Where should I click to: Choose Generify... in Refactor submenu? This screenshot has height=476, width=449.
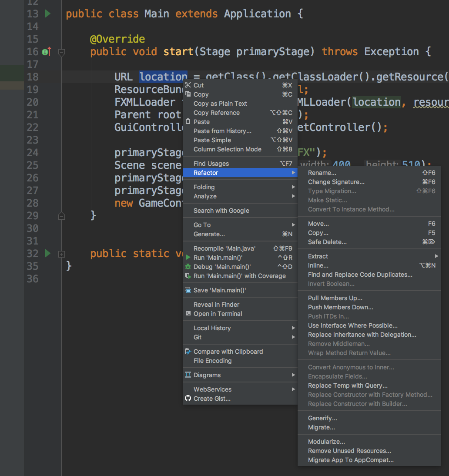(369, 418)
